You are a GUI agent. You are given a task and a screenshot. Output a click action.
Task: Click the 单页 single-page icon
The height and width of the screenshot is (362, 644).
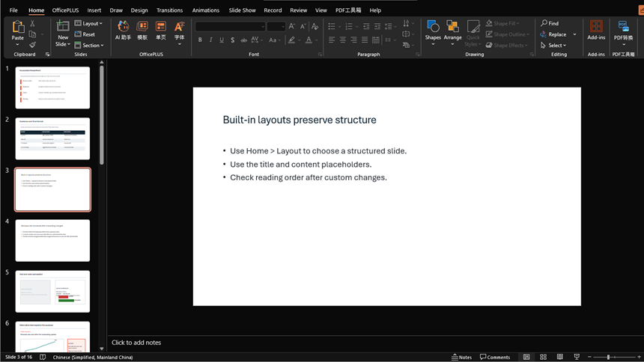pyautogui.click(x=160, y=26)
